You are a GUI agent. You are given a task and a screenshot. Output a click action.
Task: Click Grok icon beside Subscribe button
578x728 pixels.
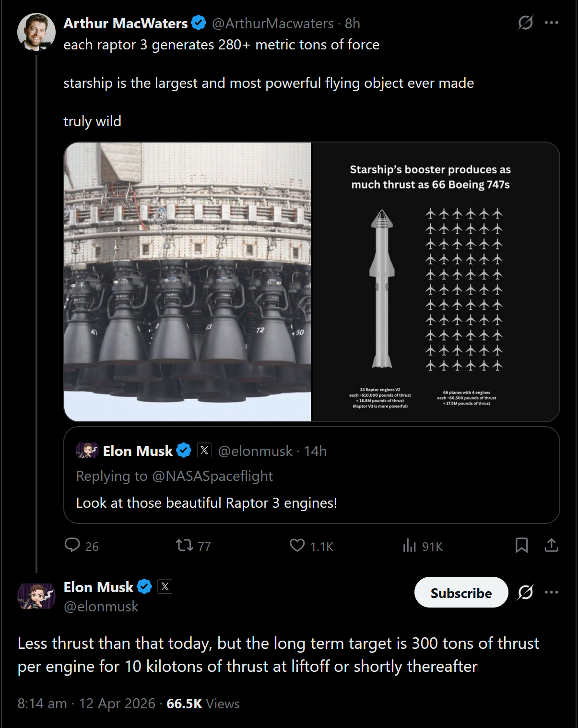[x=525, y=592]
